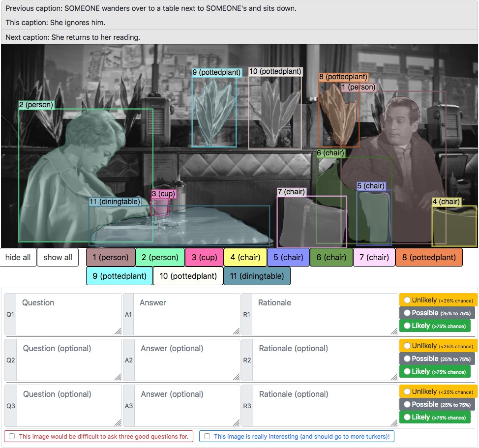Select 'Unlikely' for question 3
Screen dimensions: 479x448
[407, 392]
